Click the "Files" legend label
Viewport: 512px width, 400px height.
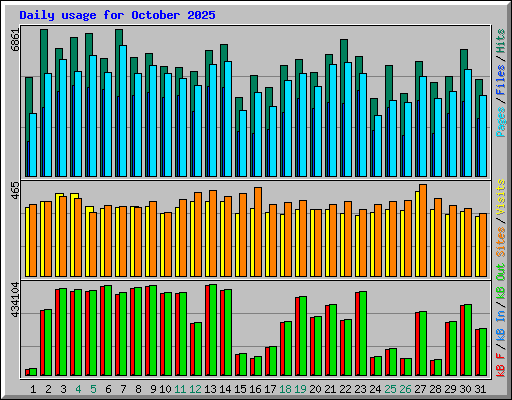pyautogui.click(x=501, y=80)
